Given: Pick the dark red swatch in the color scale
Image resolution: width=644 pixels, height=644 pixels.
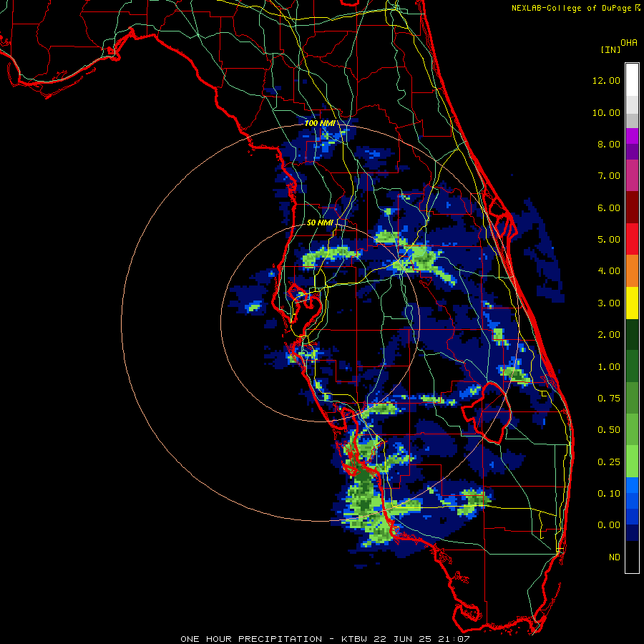Looking at the screenshot, I should click(632, 208).
